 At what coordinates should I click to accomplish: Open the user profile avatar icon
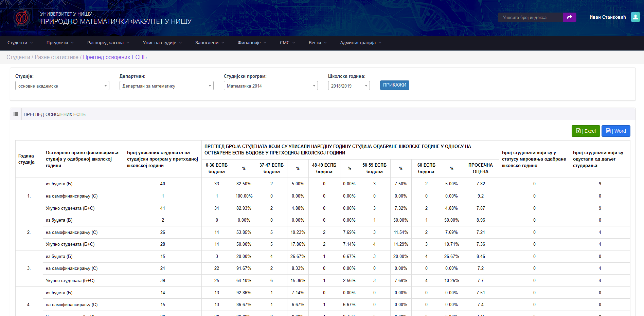coord(635,17)
